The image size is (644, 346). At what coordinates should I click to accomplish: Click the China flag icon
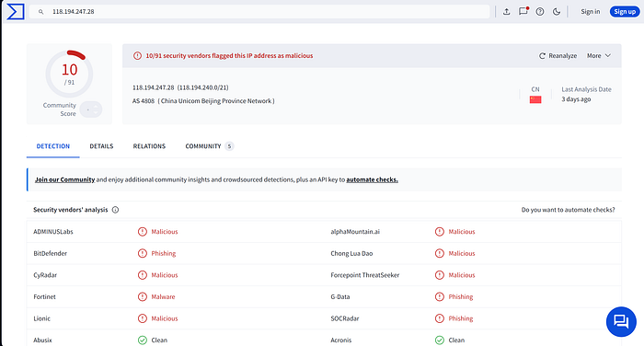click(x=535, y=99)
